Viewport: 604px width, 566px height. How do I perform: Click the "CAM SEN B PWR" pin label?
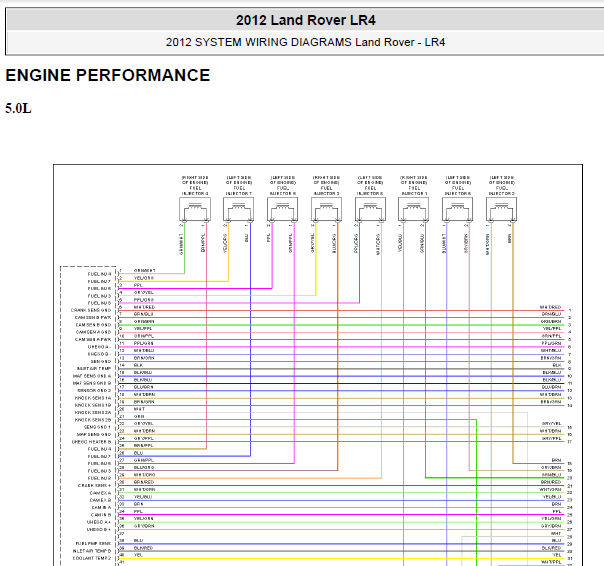click(x=93, y=317)
